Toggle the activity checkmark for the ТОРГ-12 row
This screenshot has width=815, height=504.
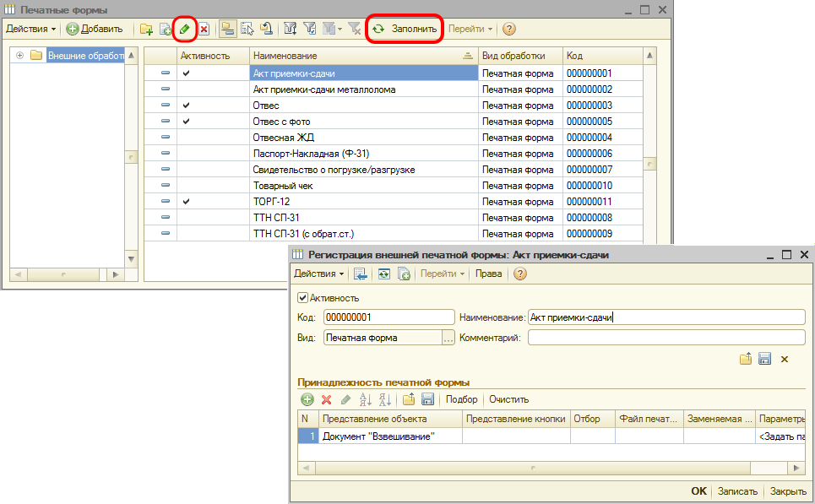coord(186,202)
